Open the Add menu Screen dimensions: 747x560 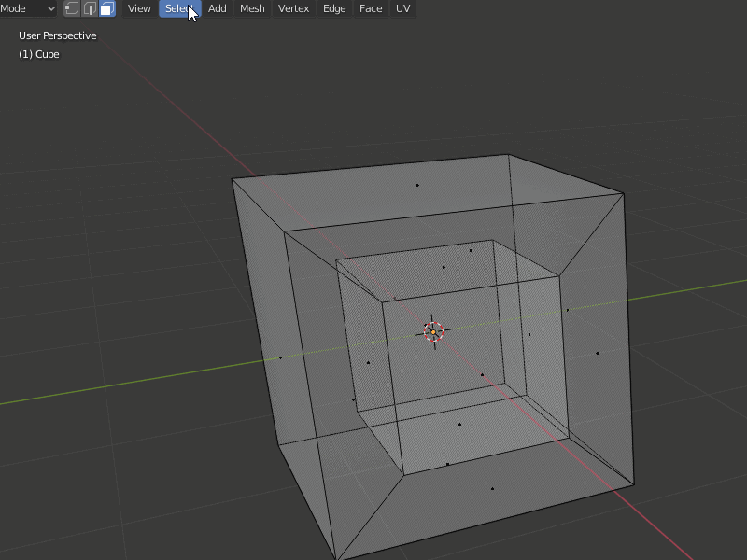[216, 8]
